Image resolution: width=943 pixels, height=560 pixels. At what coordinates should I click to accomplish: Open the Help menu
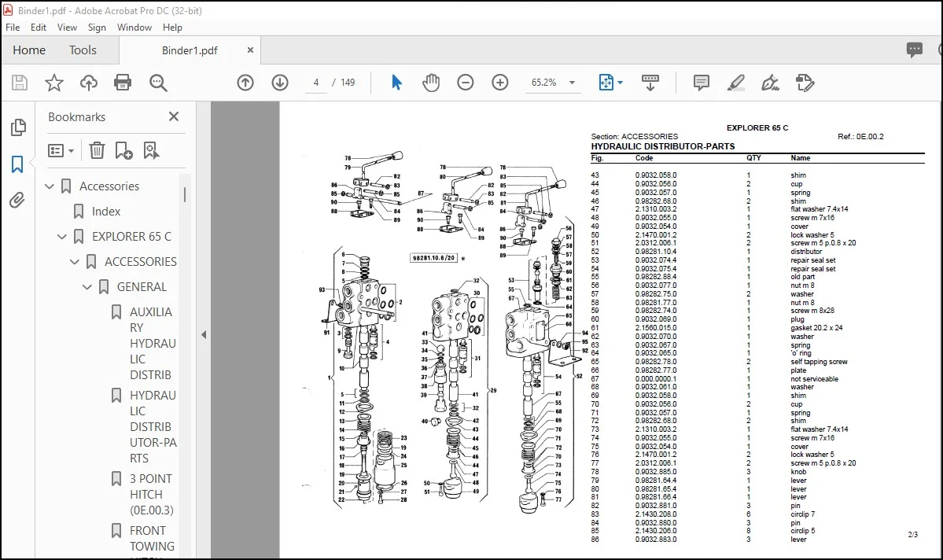click(172, 28)
